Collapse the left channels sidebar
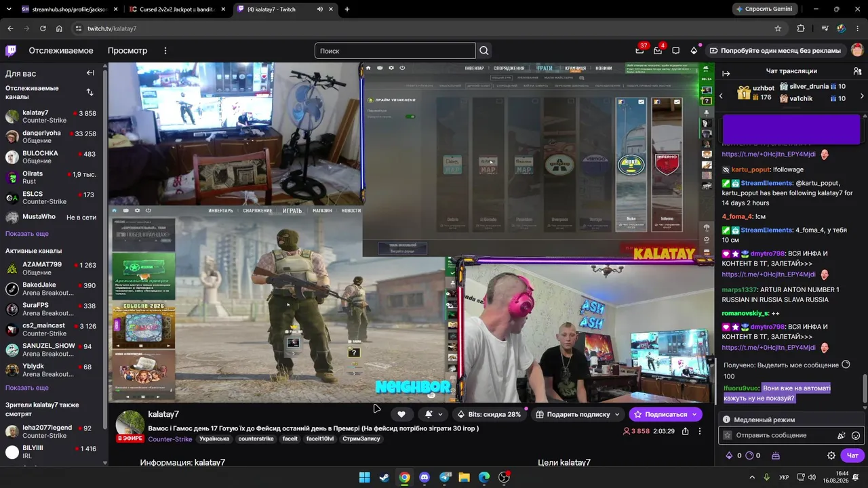The image size is (868, 488). [90, 73]
